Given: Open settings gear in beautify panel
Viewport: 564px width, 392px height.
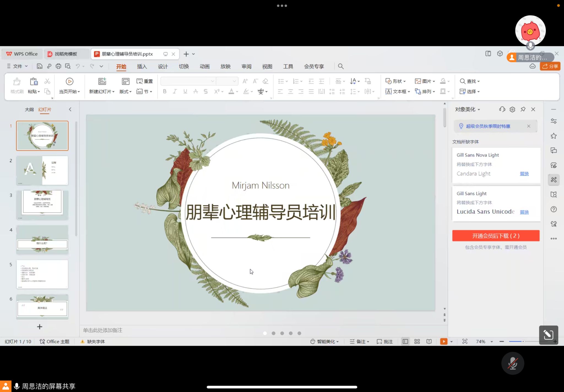Looking at the screenshot, I should tap(512, 109).
